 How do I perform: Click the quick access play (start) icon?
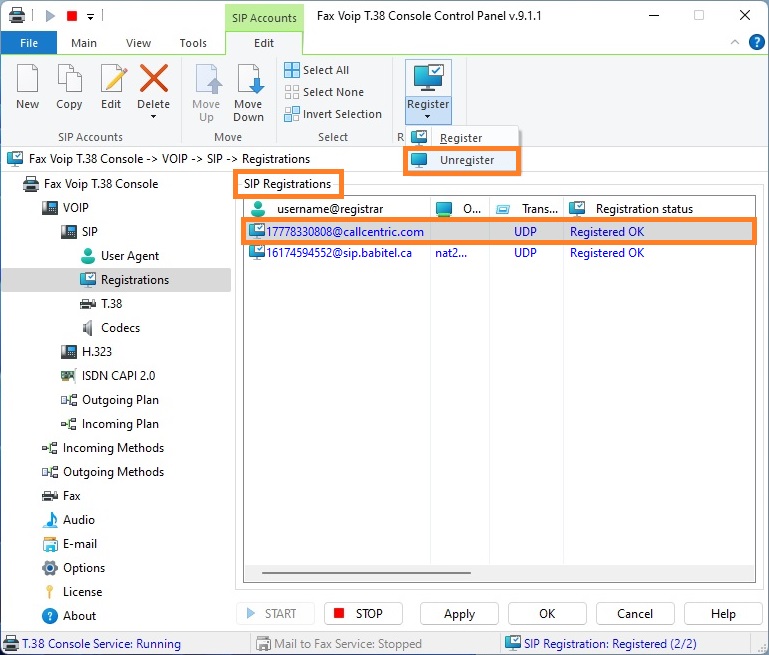click(50, 16)
